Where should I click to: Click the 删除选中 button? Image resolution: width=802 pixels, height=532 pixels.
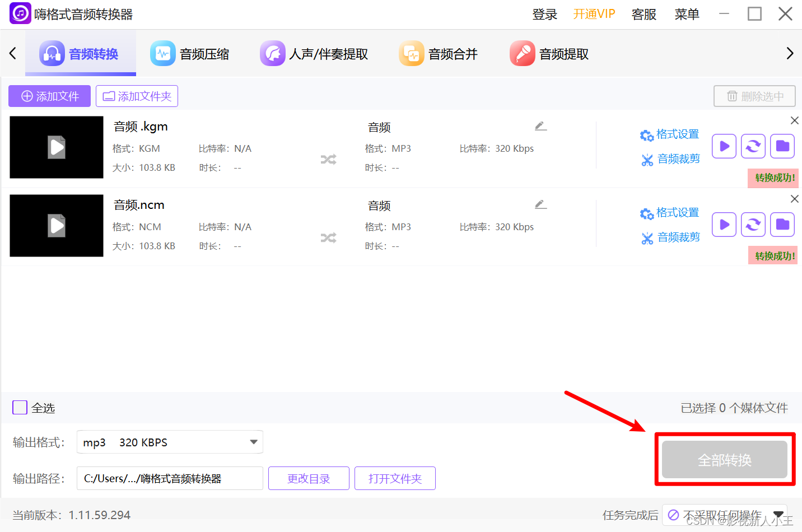pyautogui.click(x=754, y=96)
